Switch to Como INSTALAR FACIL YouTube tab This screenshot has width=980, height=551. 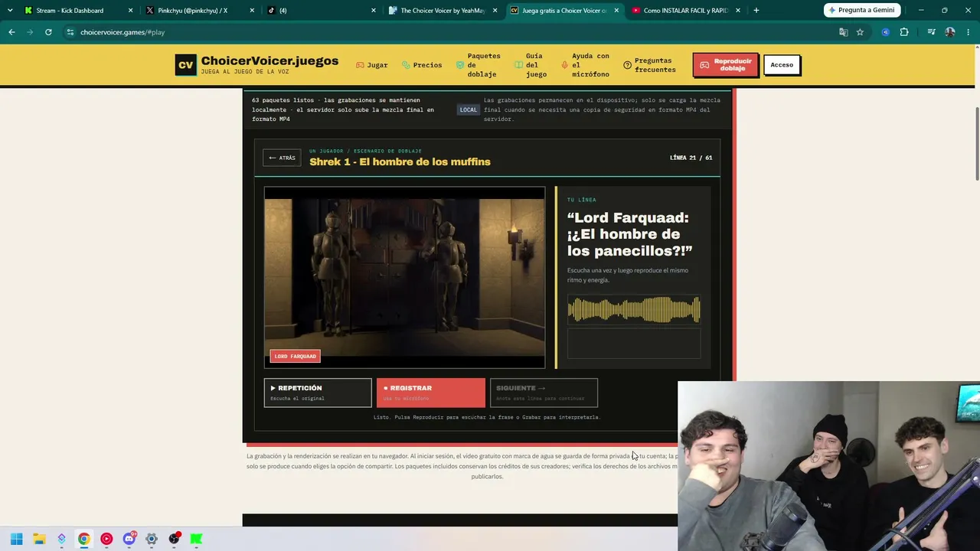(685, 11)
